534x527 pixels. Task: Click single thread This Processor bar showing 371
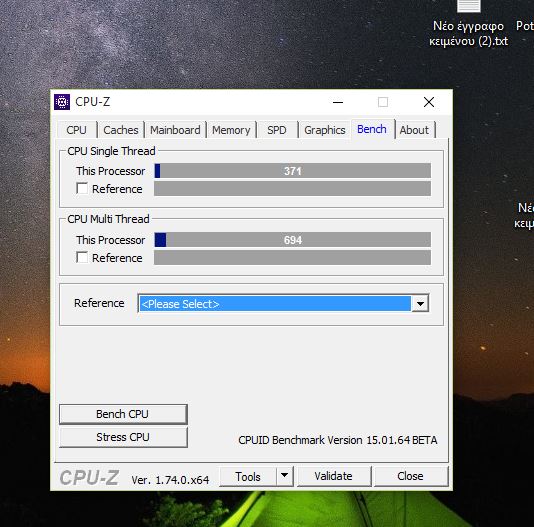pos(293,171)
